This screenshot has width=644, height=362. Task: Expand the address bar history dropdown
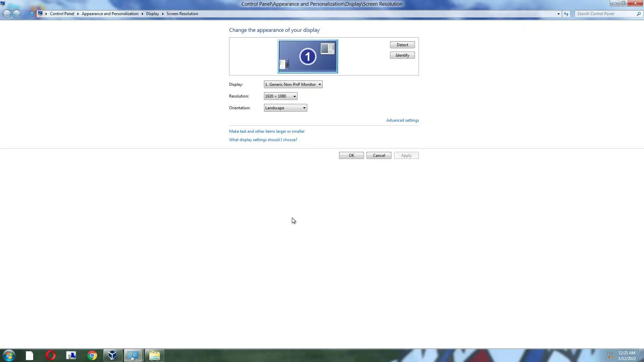click(558, 14)
